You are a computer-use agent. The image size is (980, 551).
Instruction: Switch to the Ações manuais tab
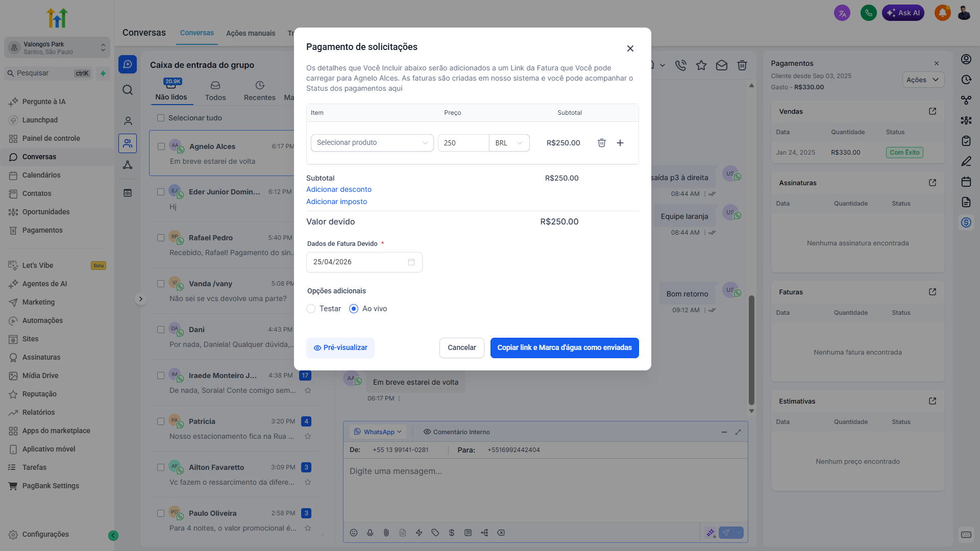(251, 33)
